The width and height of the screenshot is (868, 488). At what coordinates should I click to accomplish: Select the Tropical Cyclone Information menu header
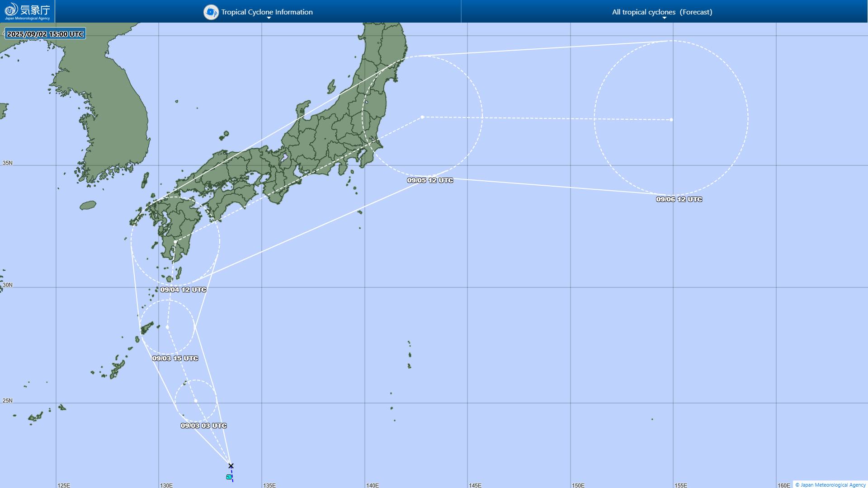click(266, 12)
